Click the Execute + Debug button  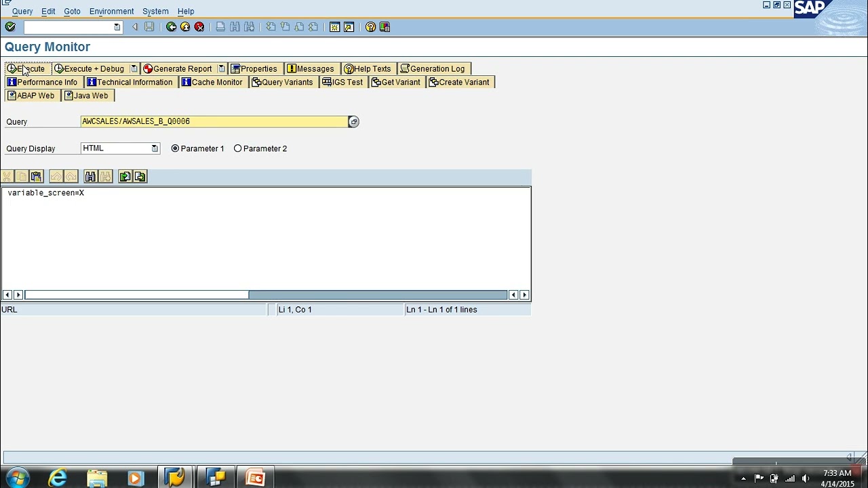90,68
